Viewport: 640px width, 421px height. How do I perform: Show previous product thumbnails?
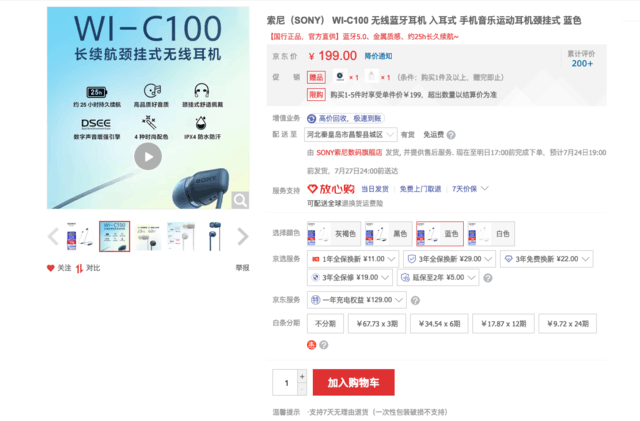tap(53, 236)
